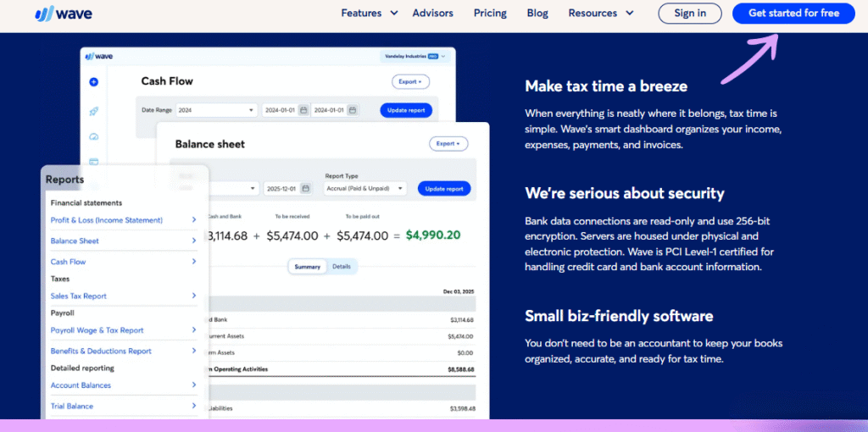Click the $3,598.48 liabilities value
868x432 pixels.
462,409
